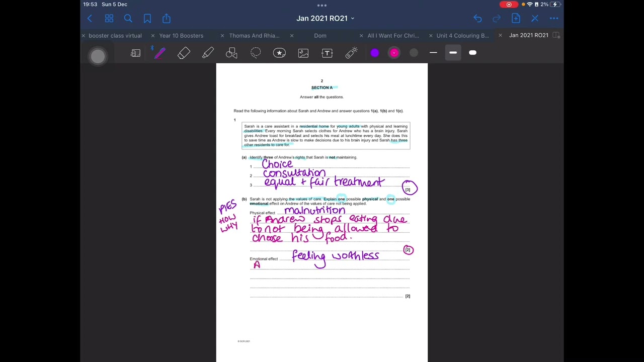644x362 pixels.
Task: Select the Laser pointer tool
Action: 351,53
